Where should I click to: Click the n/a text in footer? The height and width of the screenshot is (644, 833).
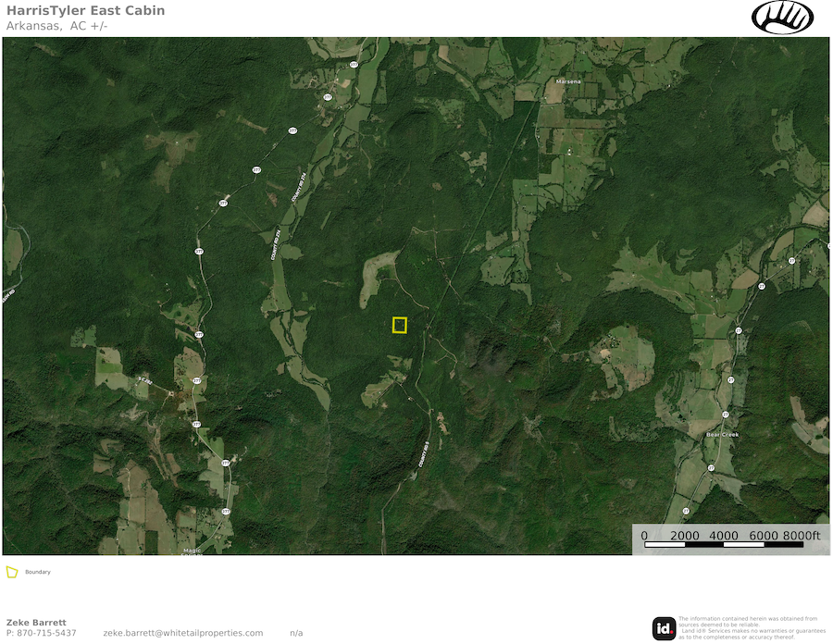coord(296,633)
